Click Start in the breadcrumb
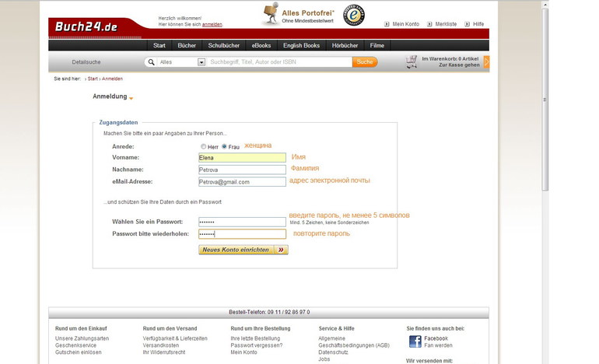The height and width of the screenshot is (364, 599). pyautogui.click(x=93, y=79)
